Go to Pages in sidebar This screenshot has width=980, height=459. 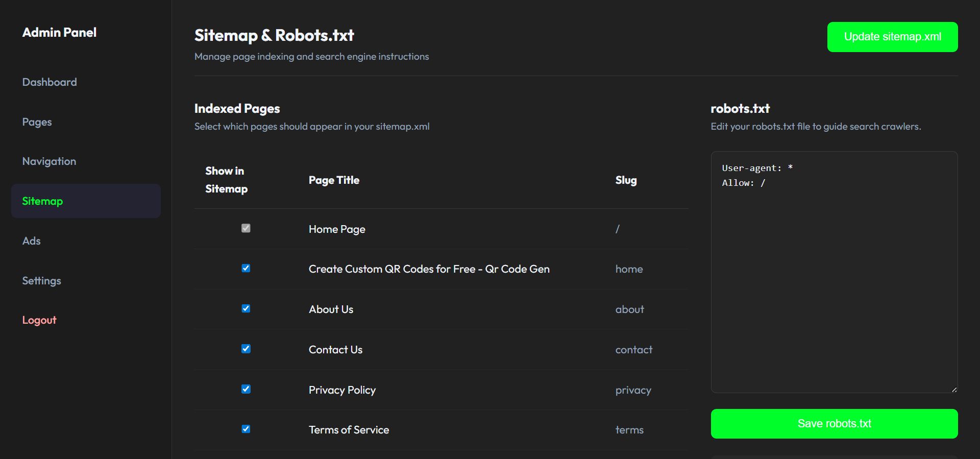coord(37,122)
